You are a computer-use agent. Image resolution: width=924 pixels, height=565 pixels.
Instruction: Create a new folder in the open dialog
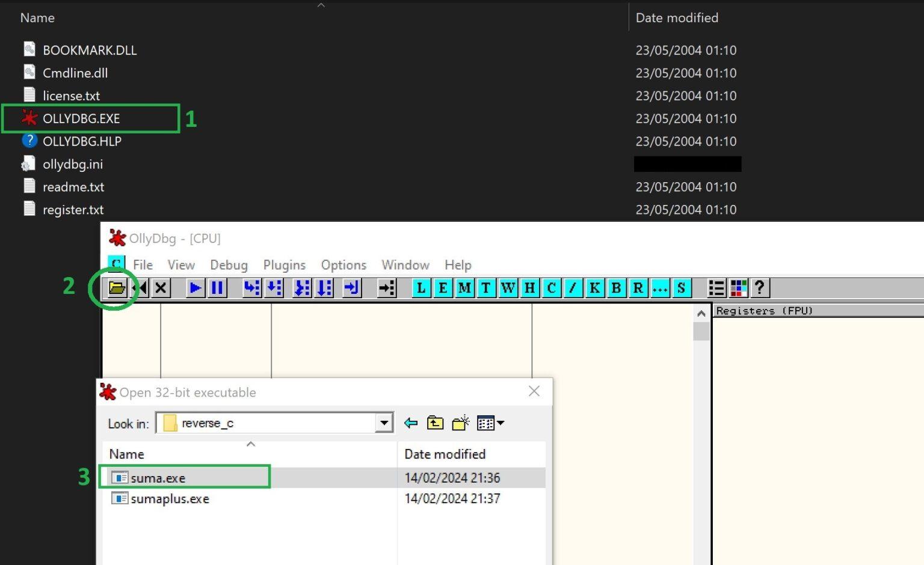click(x=460, y=423)
